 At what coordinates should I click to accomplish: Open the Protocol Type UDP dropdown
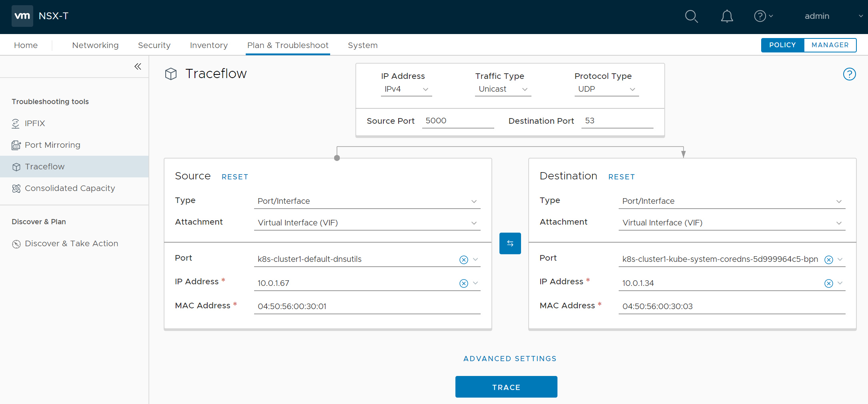click(607, 89)
